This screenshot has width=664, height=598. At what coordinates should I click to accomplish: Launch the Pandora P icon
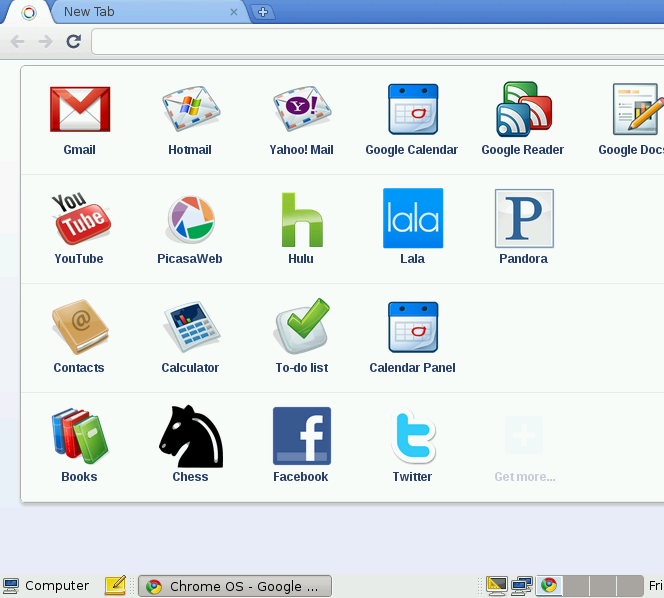click(524, 218)
